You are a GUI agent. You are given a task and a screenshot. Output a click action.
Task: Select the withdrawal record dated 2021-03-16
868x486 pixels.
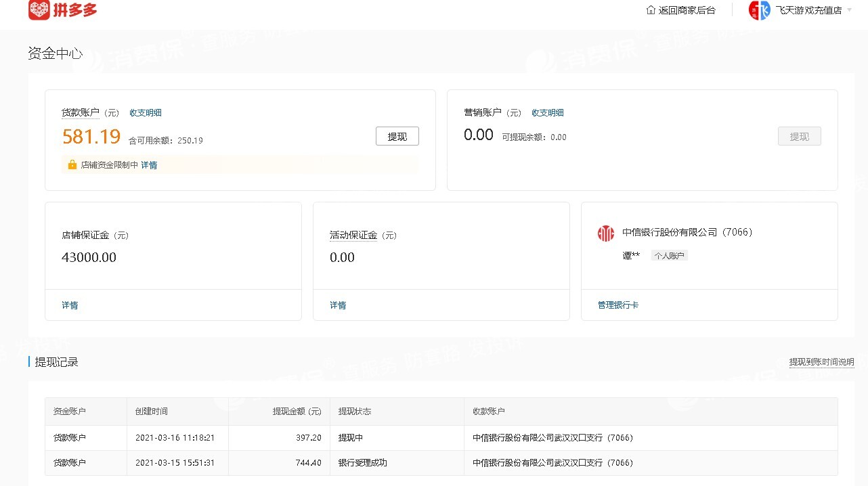(177, 438)
